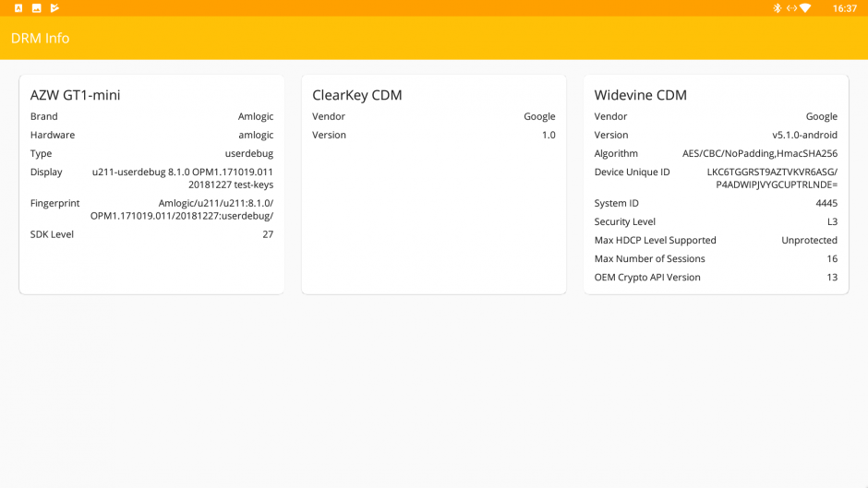Select the Widevine CDM card heading
This screenshot has width=868, height=488.
click(x=641, y=95)
